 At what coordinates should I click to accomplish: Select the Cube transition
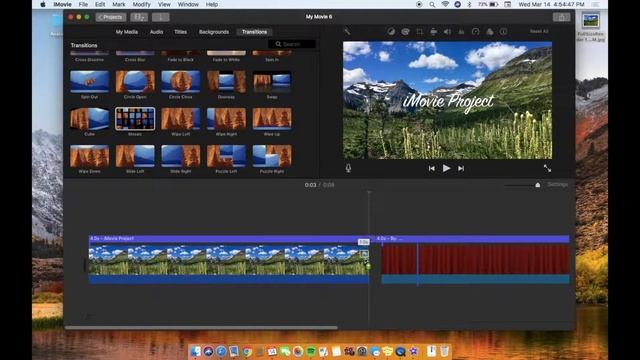[x=89, y=119]
